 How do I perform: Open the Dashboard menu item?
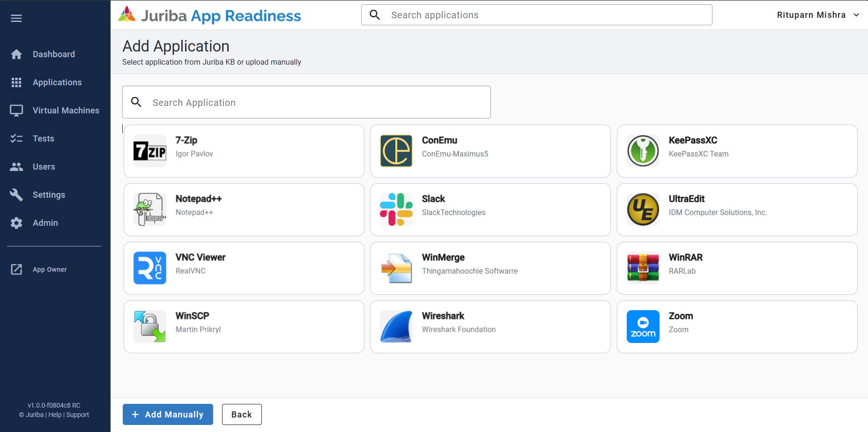point(54,54)
